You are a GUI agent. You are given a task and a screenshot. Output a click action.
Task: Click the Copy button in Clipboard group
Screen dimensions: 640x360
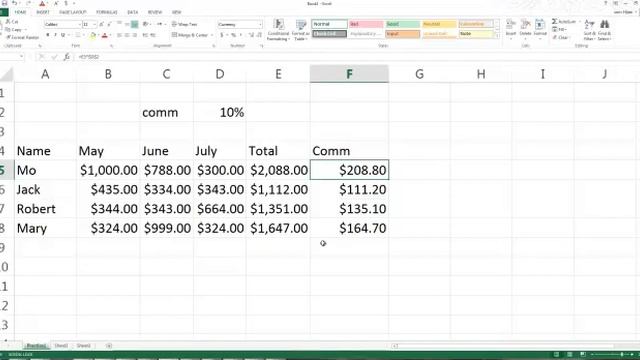[14, 30]
